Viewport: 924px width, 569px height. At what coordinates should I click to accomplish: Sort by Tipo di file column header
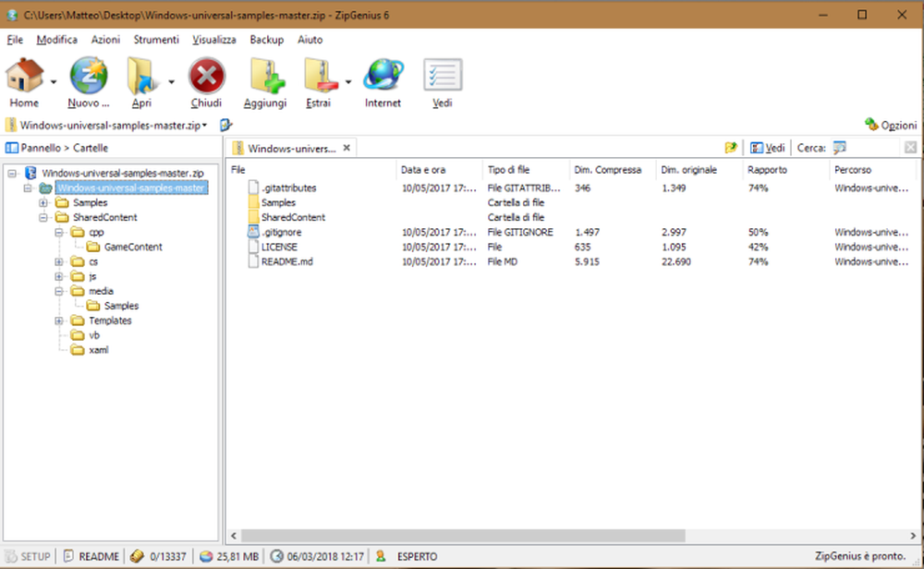pyautogui.click(x=526, y=170)
